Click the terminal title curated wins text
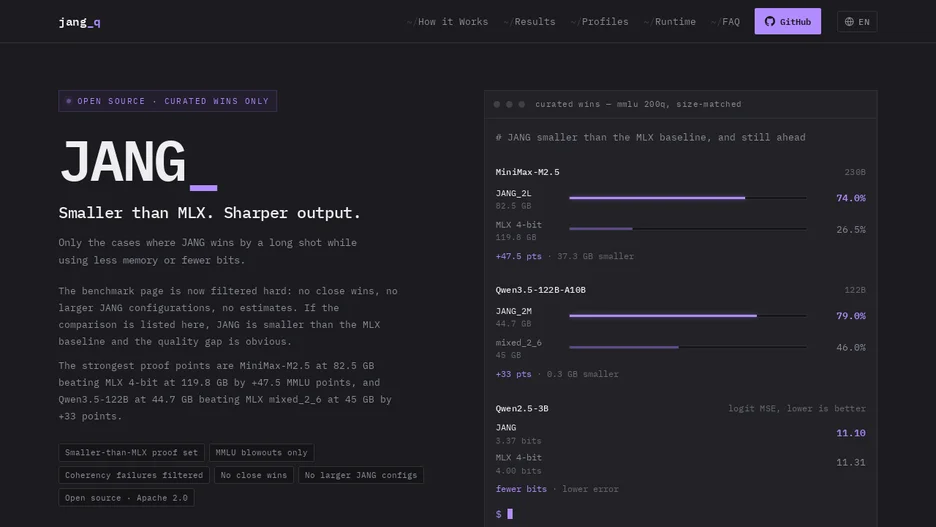This screenshot has height=527, width=936. click(x=638, y=104)
